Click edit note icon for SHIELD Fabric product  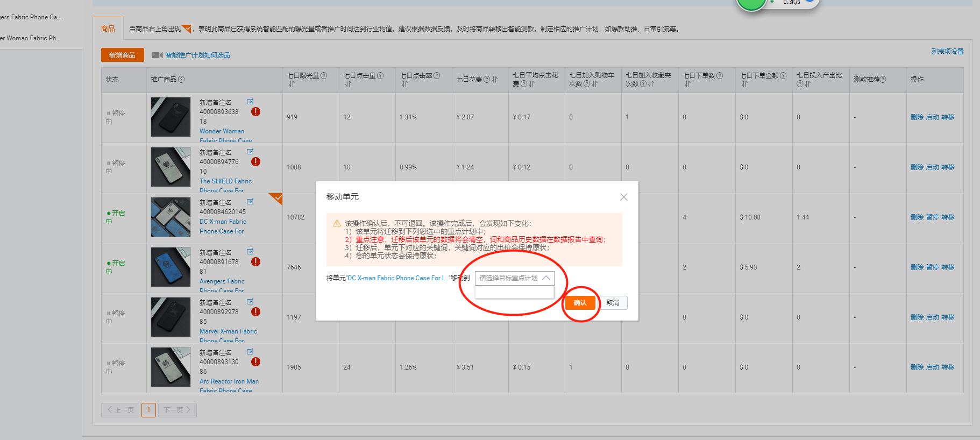point(250,151)
